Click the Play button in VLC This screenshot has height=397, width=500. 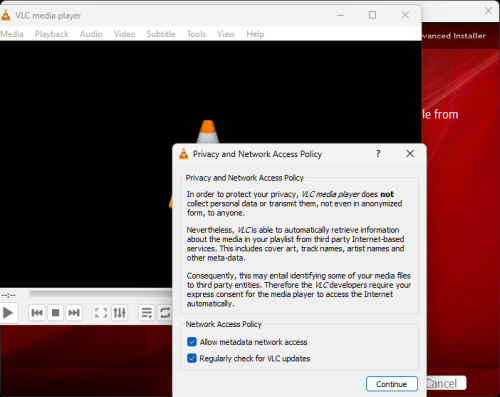8,313
